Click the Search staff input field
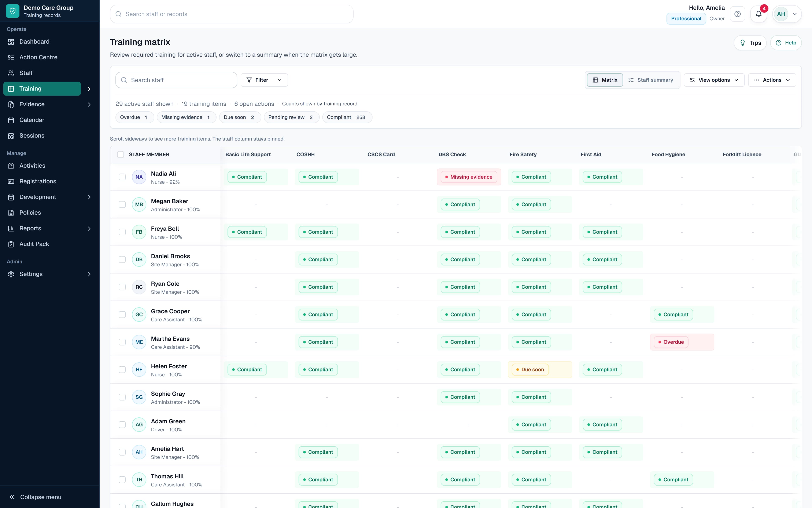Screen dimensions: 812x508 coord(176,80)
